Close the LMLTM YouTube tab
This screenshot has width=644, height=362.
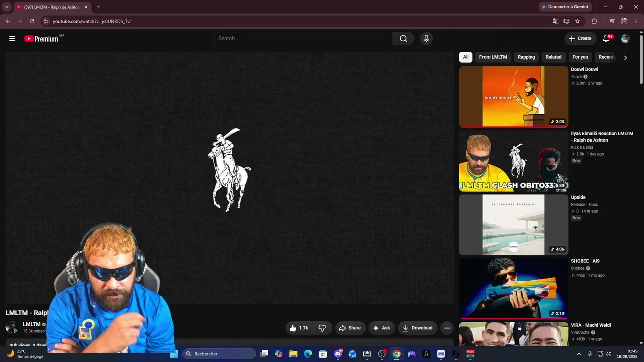pyautogui.click(x=86, y=7)
